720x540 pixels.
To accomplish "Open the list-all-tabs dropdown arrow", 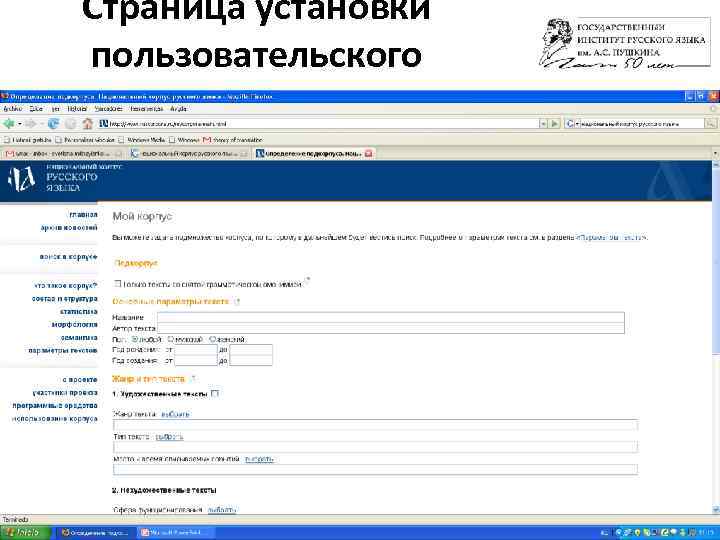I will pyautogui.click(x=715, y=153).
